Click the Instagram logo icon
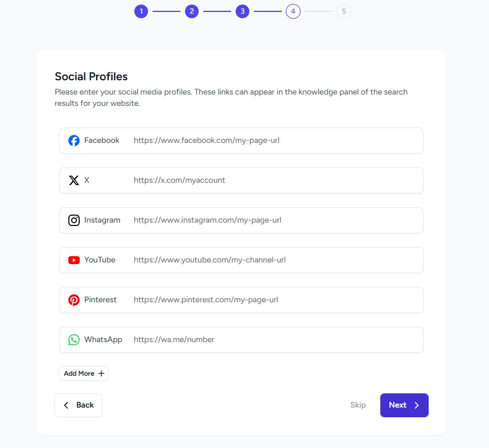Image resolution: width=489 pixels, height=448 pixels. (74, 220)
